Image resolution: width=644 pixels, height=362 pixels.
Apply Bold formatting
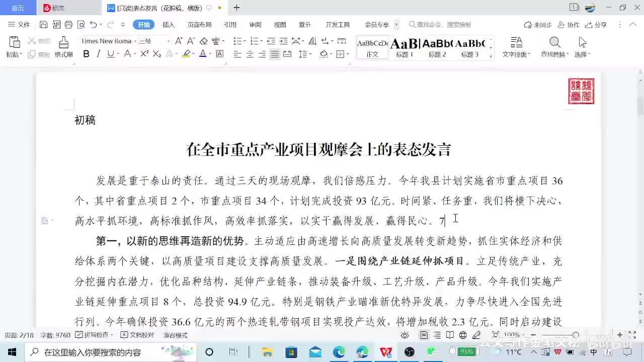click(86, 54)
